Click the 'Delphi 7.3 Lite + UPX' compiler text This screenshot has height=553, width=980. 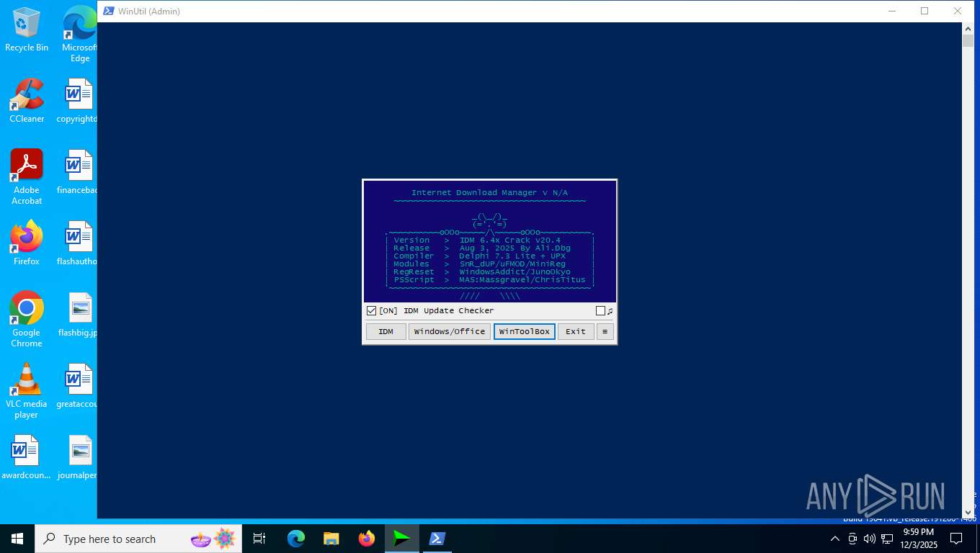(512, 256)
